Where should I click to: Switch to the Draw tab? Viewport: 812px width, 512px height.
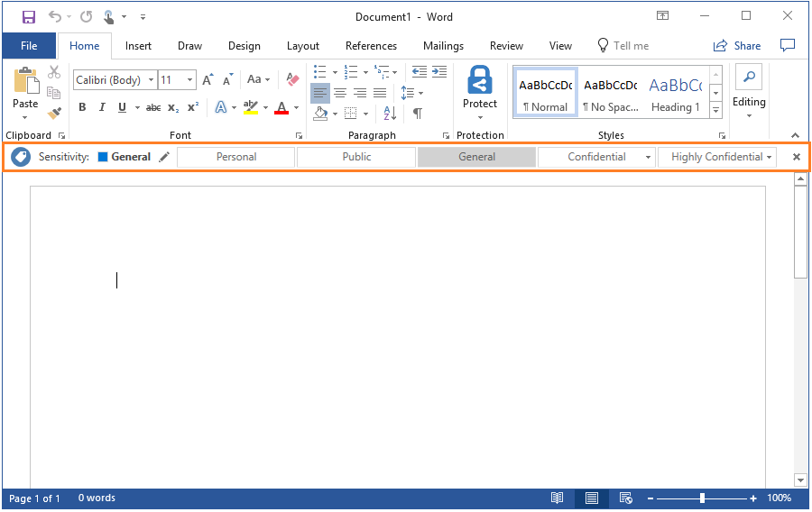[x=189, y=45]
